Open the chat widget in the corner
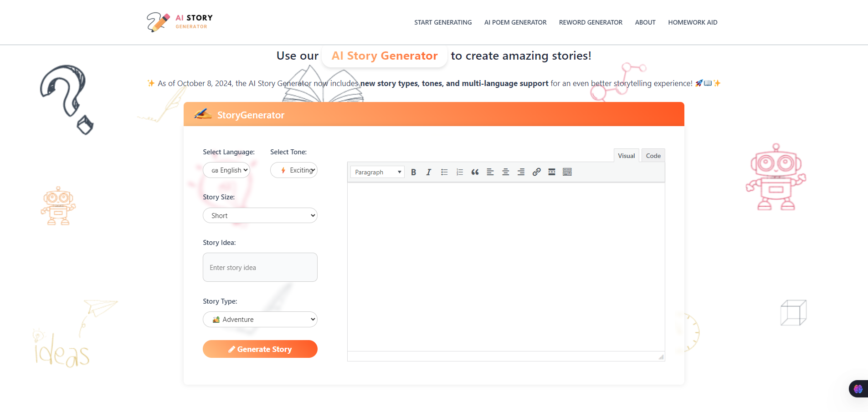The width and height of the screenshot is (868, 412). coord(858,388)
